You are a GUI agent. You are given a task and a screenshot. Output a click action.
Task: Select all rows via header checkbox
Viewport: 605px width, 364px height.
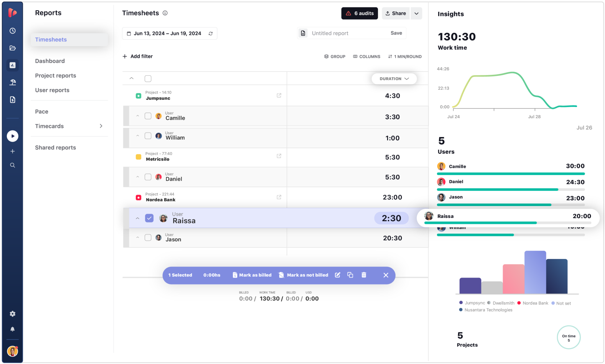coord(148,78)
